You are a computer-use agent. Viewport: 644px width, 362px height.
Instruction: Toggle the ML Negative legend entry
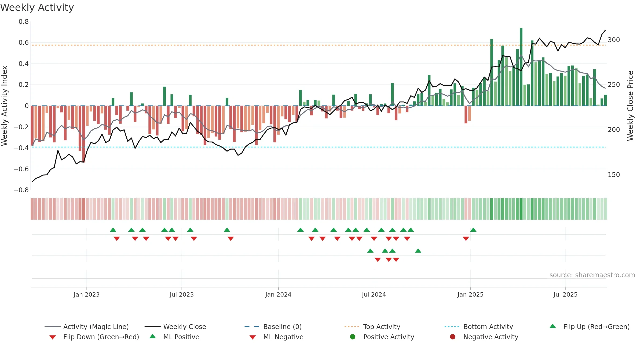pos(276,337)
